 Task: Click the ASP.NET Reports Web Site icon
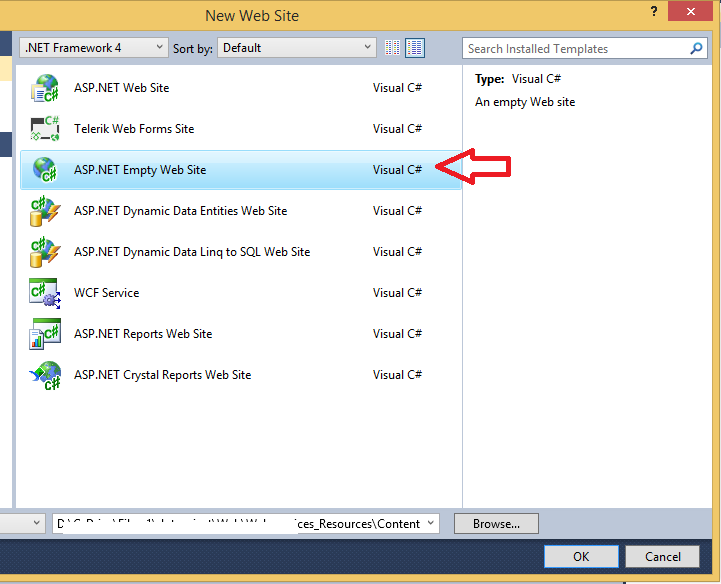[x=45, y=334]
